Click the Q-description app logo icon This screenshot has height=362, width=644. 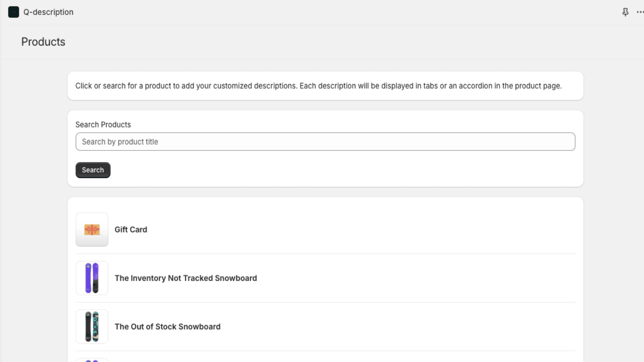click(x=13, y=12)
